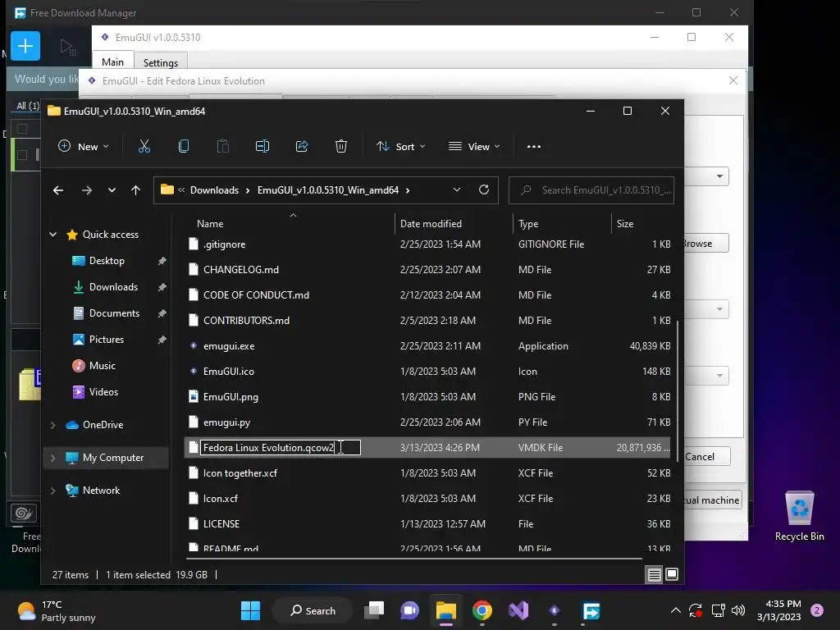Select Desktop in Quick access

pyautogui.click(x=107, y=260)
